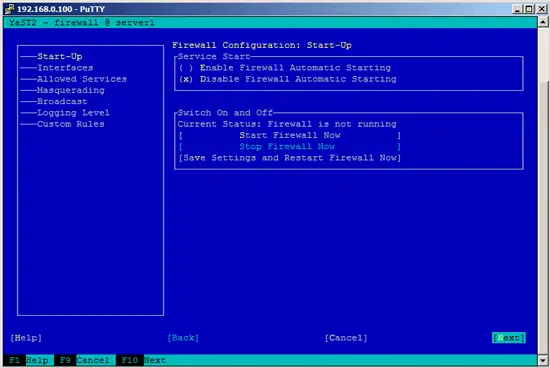The height and width of the screenshot is (368, 550).
Task: Click the Cancel button in bottom row
Action: pyautogui.click(x=346, y=338)
